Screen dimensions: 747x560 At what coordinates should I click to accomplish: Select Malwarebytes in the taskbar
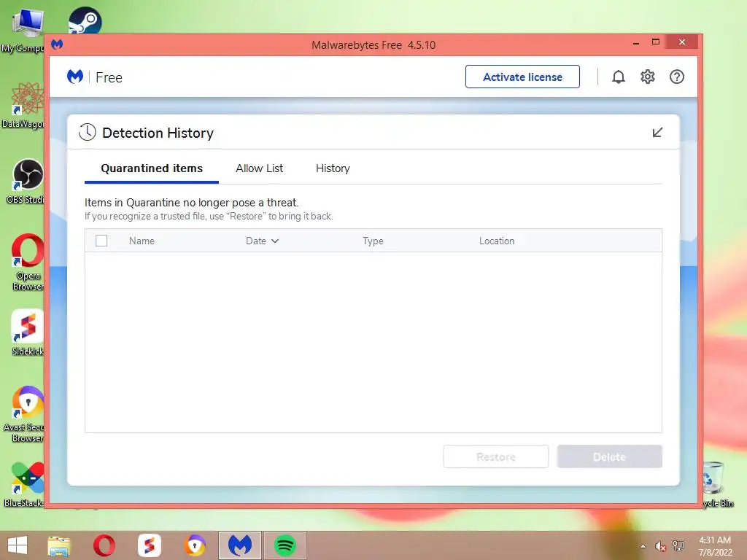click(x=239, y=545)
